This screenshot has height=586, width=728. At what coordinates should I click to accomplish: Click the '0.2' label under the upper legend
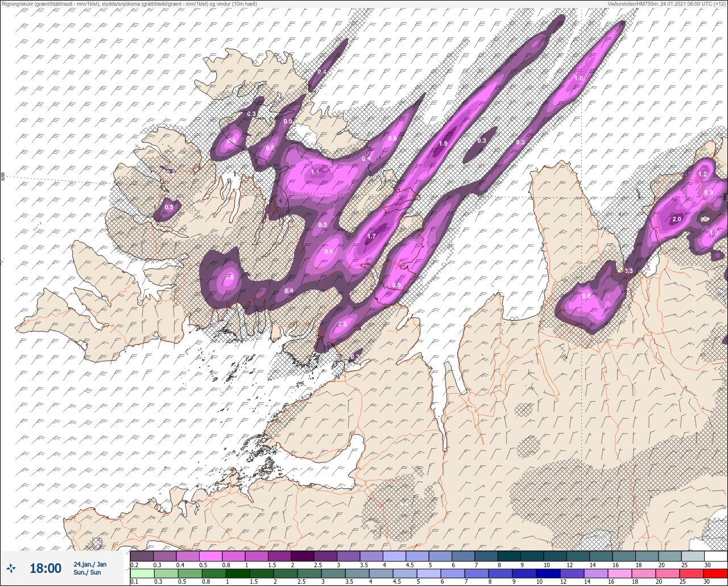[134, 564]
